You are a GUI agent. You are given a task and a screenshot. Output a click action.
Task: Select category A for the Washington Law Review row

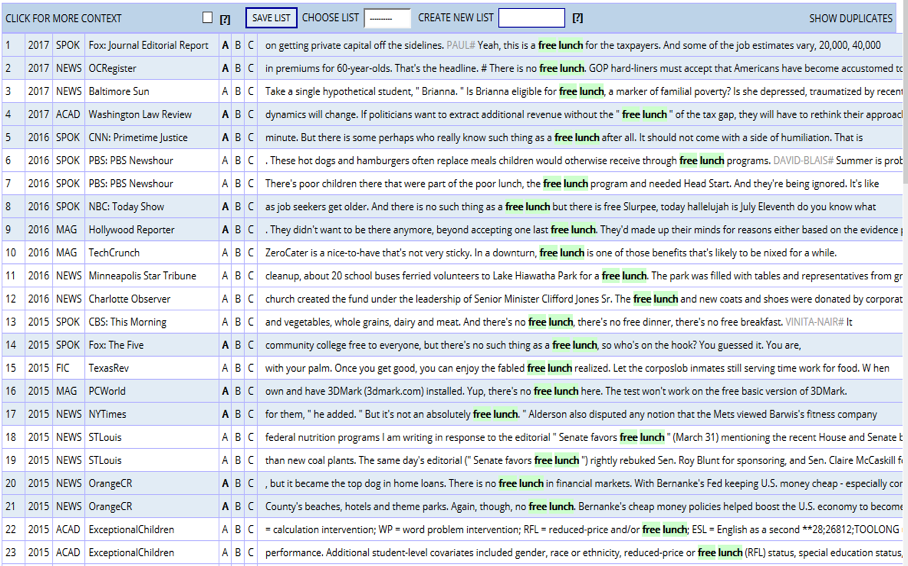click(x=225, y=114)
